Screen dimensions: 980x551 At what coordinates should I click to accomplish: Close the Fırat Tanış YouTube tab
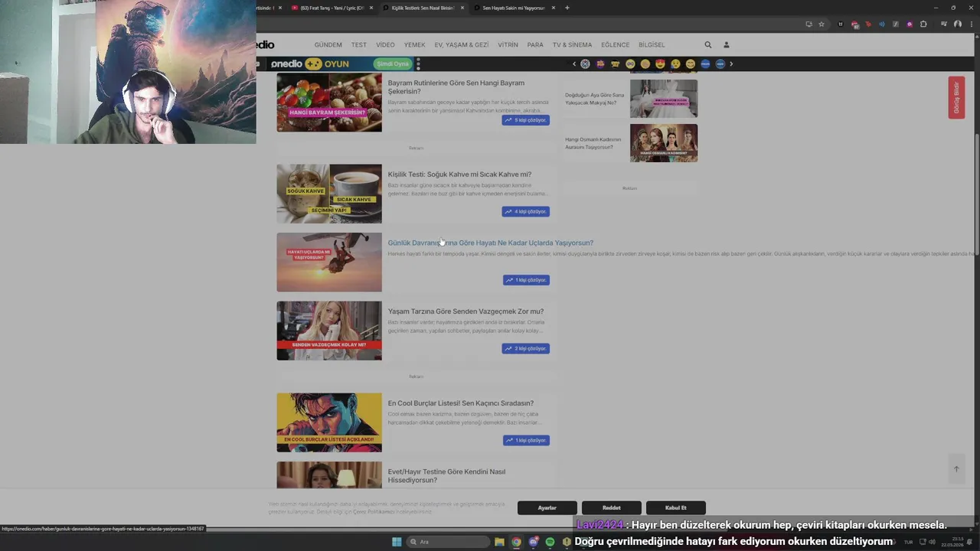pos(371,8)
